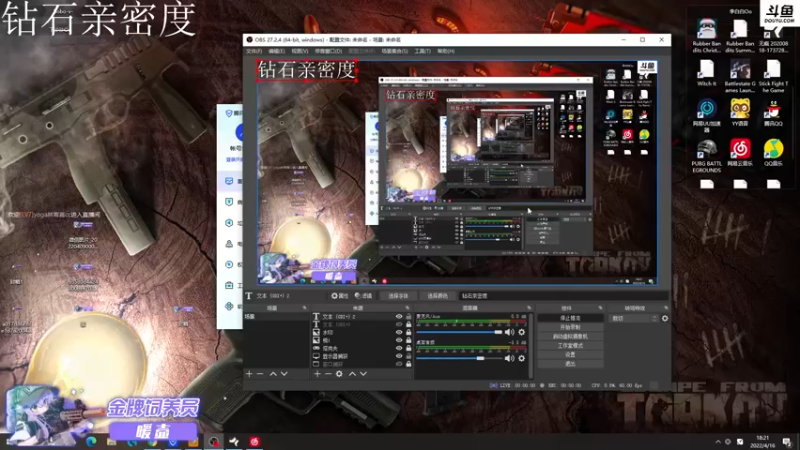
Task: Toggle lock on 显示器捕获 source
Action: pyautogui.click(x=409, y=356)
